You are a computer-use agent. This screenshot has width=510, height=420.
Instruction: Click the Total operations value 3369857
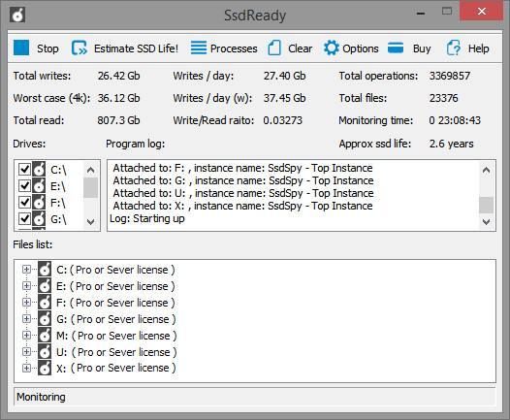(x=450, y=76)
